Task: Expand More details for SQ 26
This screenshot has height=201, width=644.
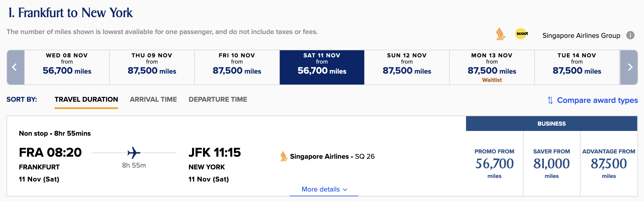Action: (324, 189)
